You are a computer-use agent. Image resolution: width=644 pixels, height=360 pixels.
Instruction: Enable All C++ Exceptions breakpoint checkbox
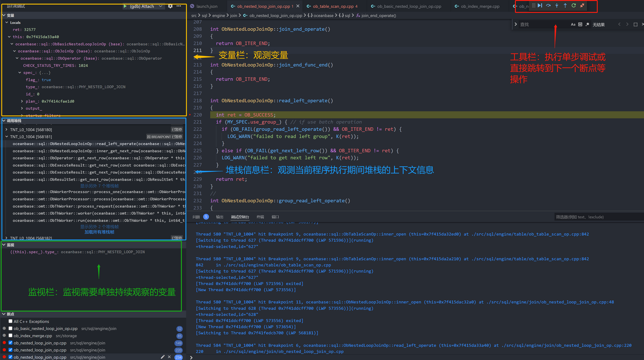coord(11,321)
